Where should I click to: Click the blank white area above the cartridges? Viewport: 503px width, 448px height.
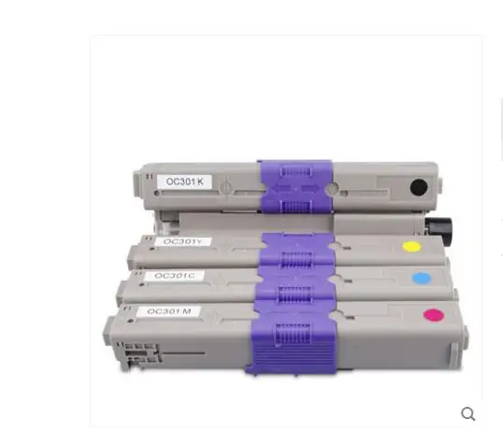click(x=285, y=96)
